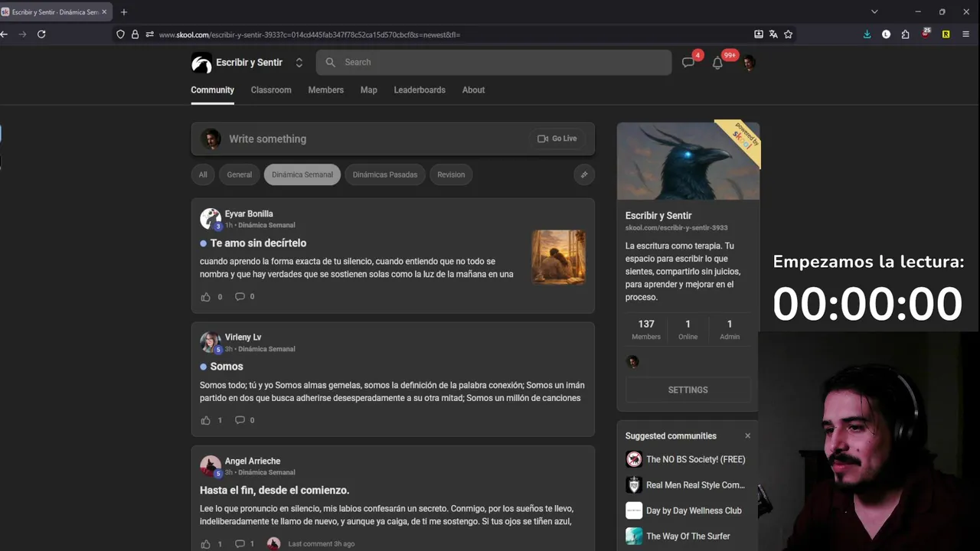
Task: Open the Te amo sin decírtelo thumbnail image
Action: coord(559,257)
